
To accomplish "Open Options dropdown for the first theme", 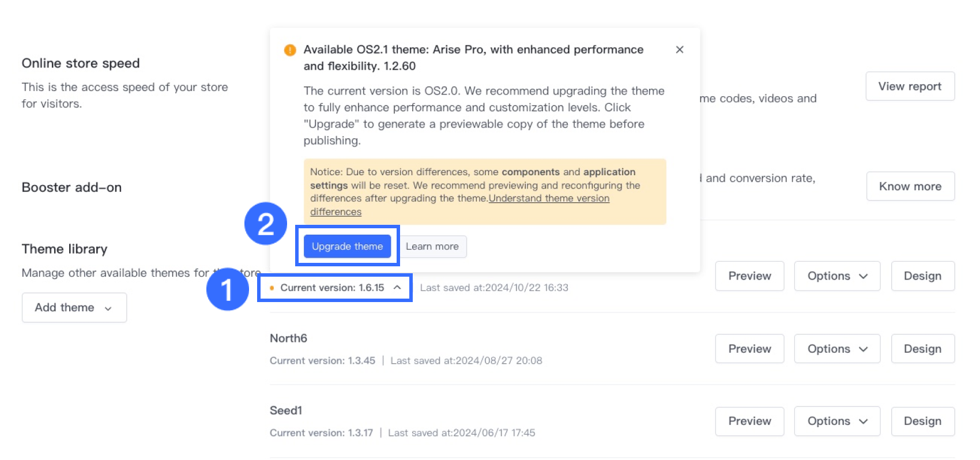I will [836, 276].
